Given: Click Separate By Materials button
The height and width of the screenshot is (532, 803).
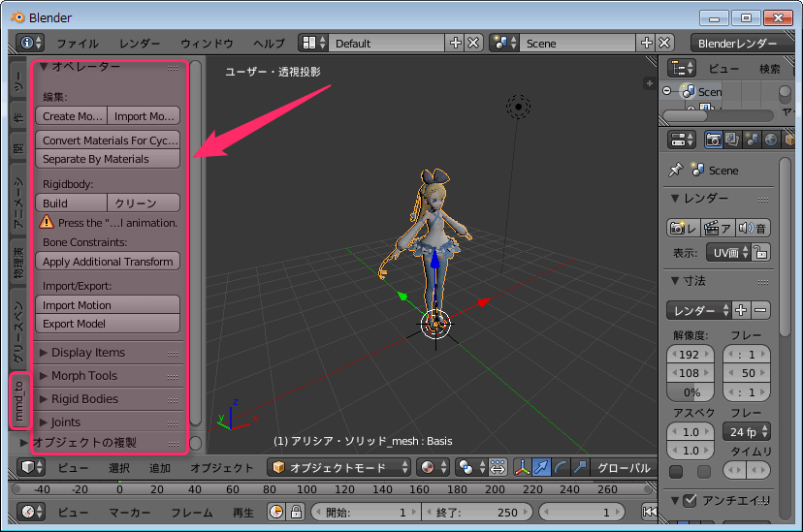Looking at the screenshot, I should 108,159.
